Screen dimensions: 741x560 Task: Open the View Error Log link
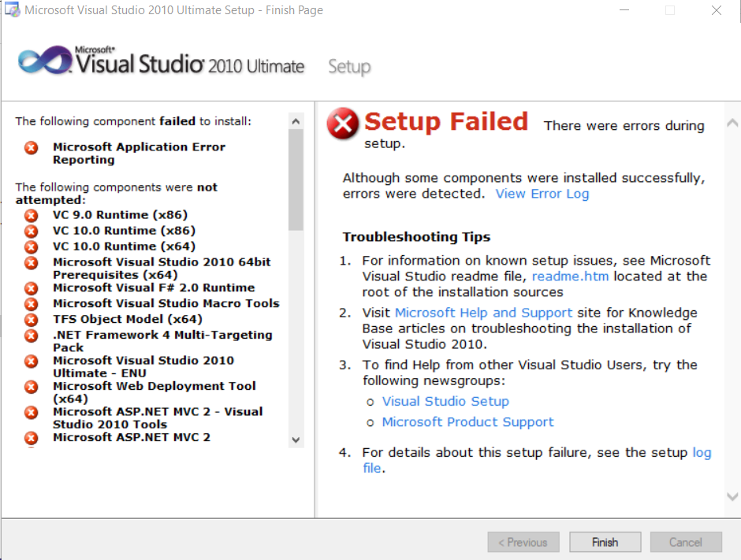click(x=542, y=194)
